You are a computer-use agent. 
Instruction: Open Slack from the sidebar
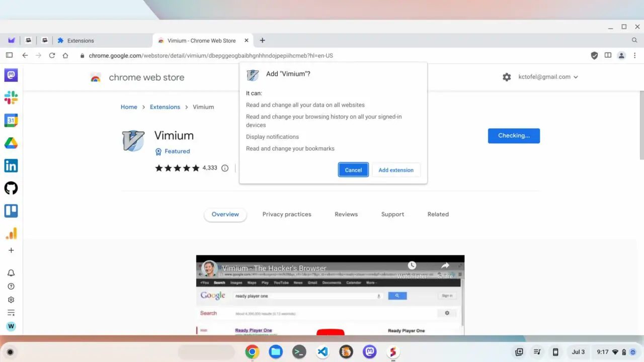tap(11, 98)
